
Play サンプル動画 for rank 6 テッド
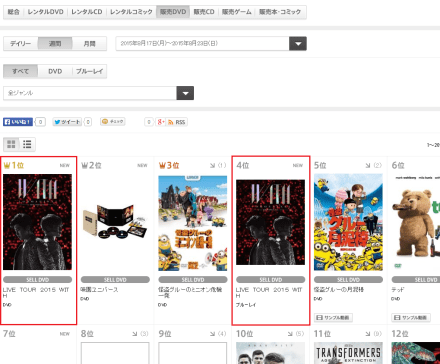411,318
